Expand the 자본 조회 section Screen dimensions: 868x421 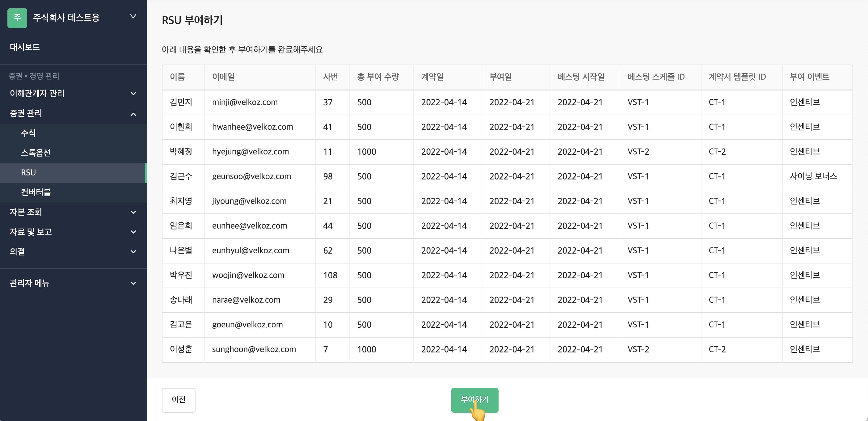tap(74, 212)
